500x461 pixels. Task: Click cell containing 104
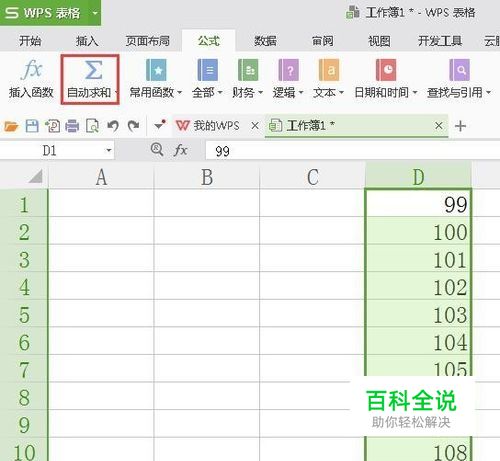[418, 341]
